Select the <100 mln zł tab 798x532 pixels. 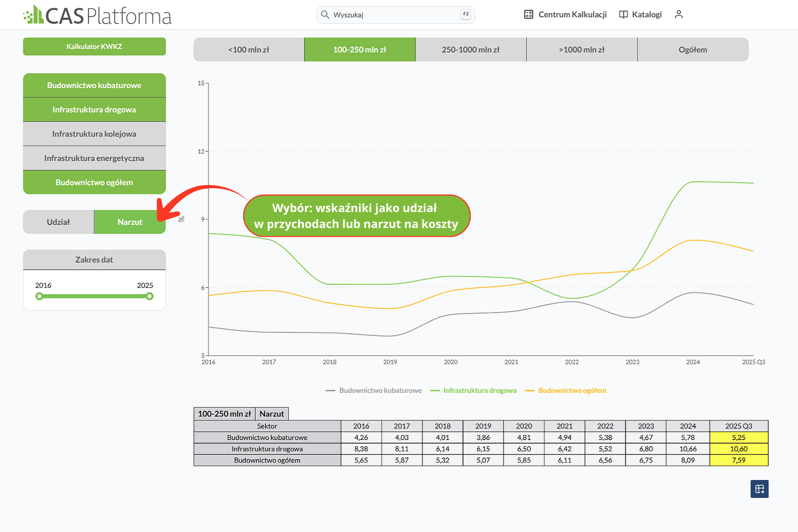coord(249,49)
